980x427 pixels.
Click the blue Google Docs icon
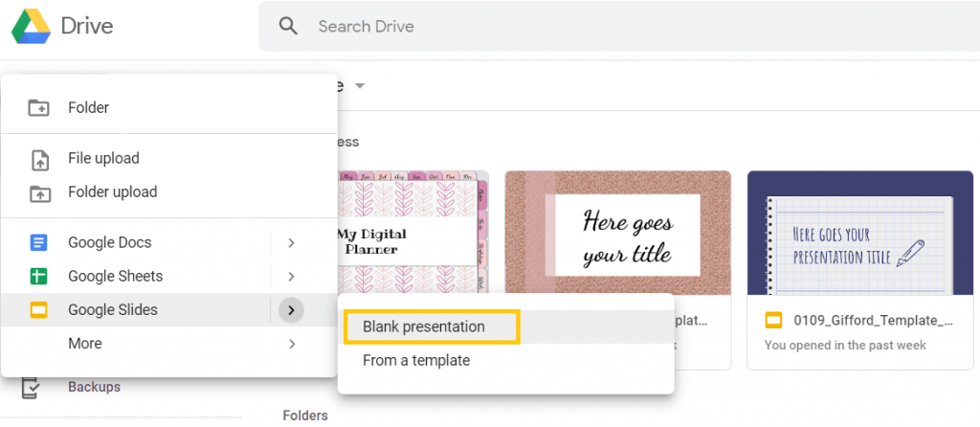point(38,242)
